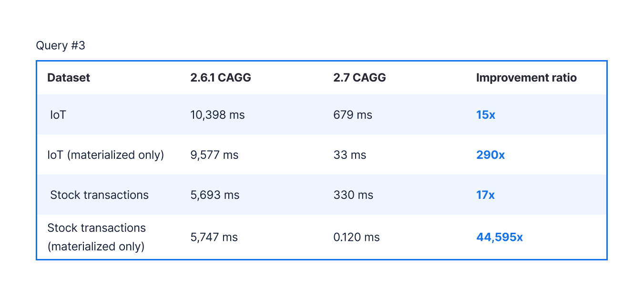Screen dimensions: 644x289
Task: Click the "Dataset" column header
Action: (x=69, y=78)
